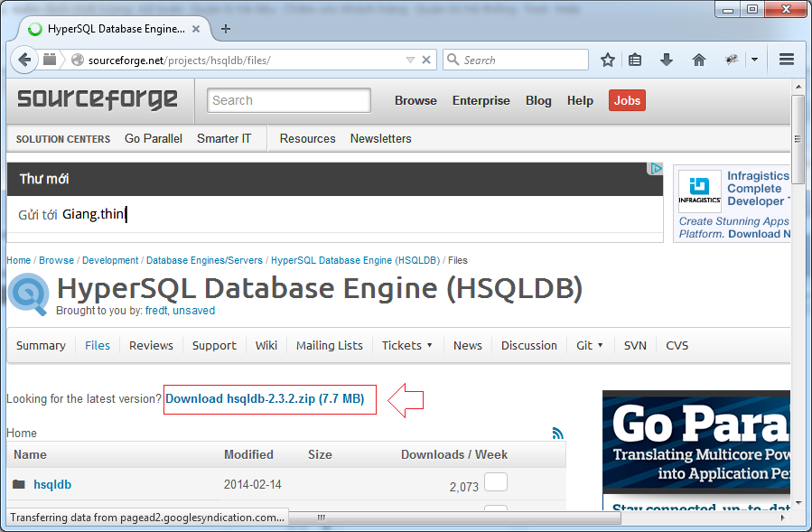Open the Resources link

308,139
